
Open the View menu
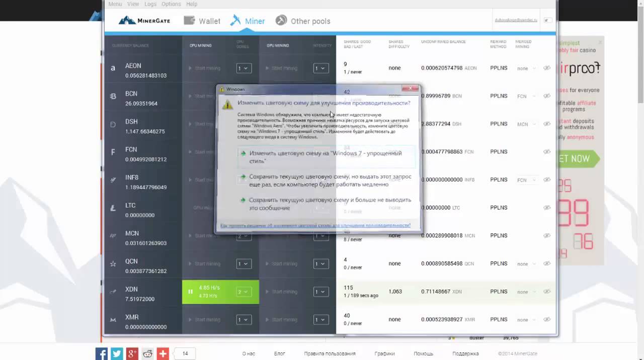click(133, 4)
